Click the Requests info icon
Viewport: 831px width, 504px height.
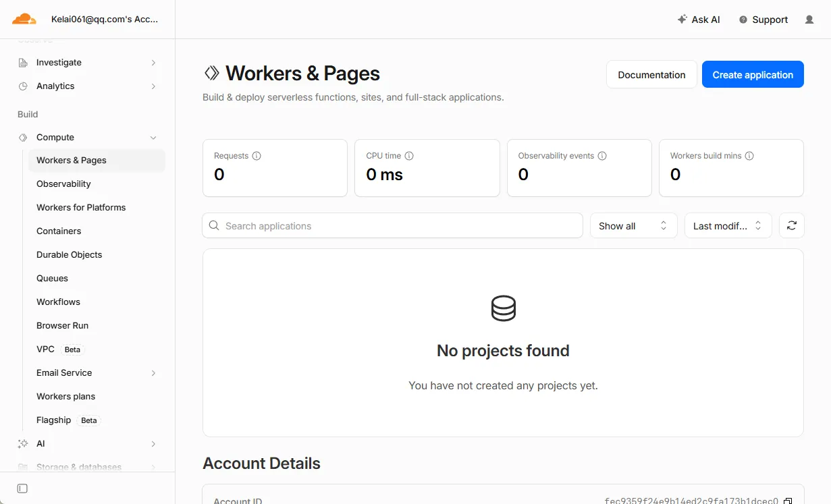pyautogui.click(x=257, y=156)
